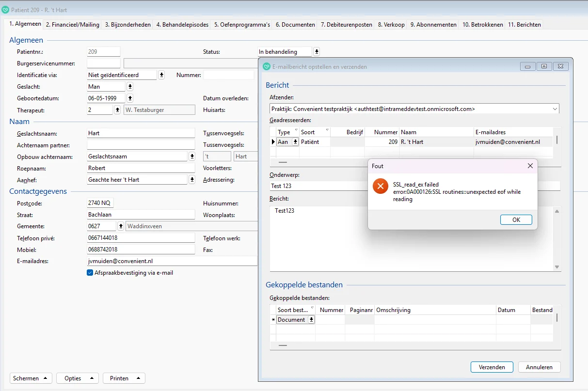The height and width of the screenshot is (391, 588).
Task: Open the 9. Abonnementen tab
Action: point(433,25)
